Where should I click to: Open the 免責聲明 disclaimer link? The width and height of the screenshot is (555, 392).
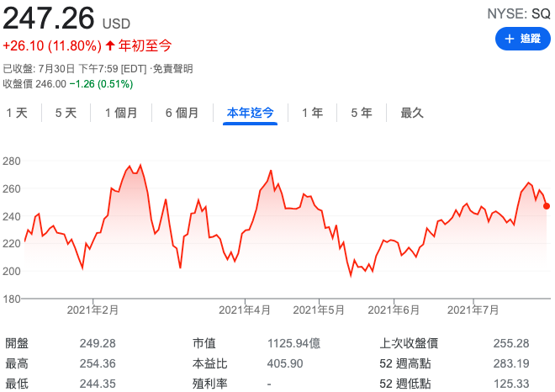coord(172,69)
